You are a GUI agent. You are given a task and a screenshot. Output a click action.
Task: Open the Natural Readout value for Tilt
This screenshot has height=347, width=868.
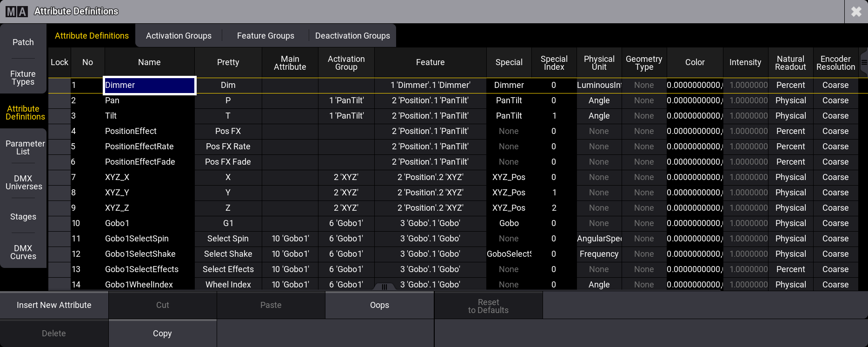[790, 116]
